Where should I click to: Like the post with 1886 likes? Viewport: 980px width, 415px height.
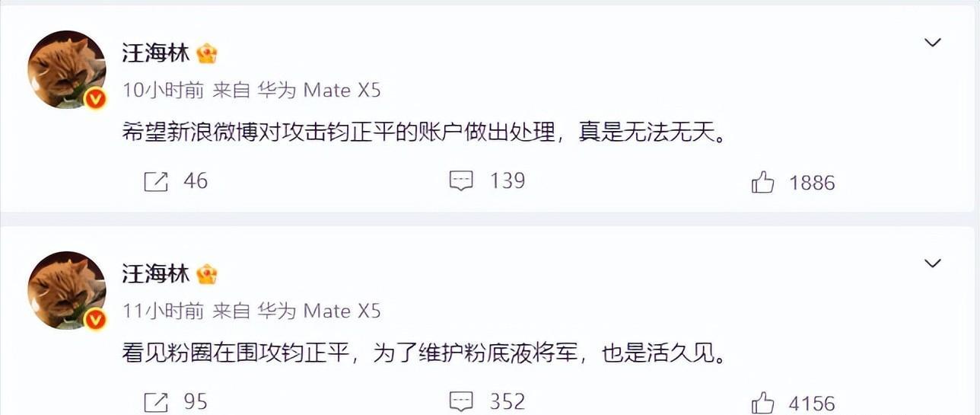[762, 182]
